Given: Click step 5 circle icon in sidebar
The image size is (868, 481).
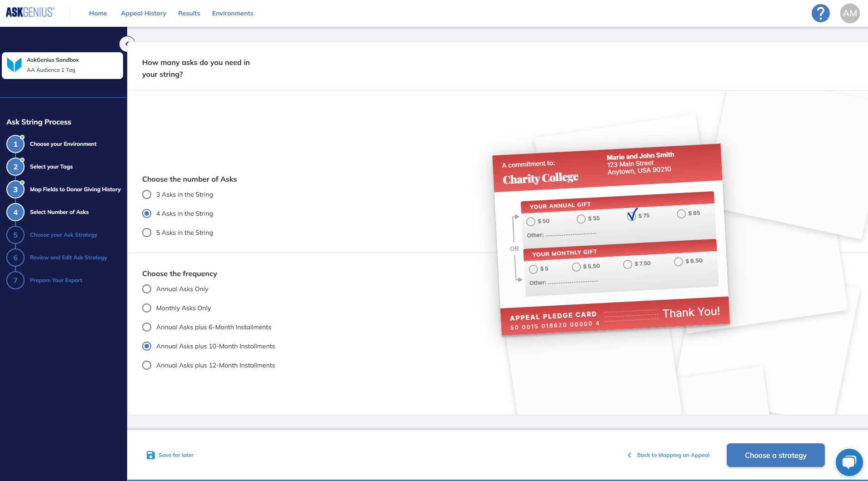Looking at the screenshot, I should [15, 235].
